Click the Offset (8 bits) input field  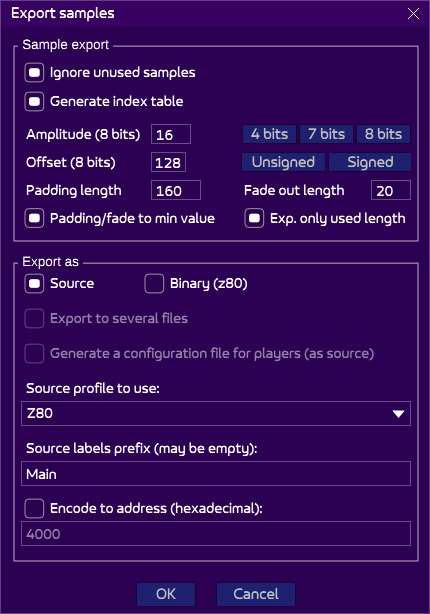168,162
